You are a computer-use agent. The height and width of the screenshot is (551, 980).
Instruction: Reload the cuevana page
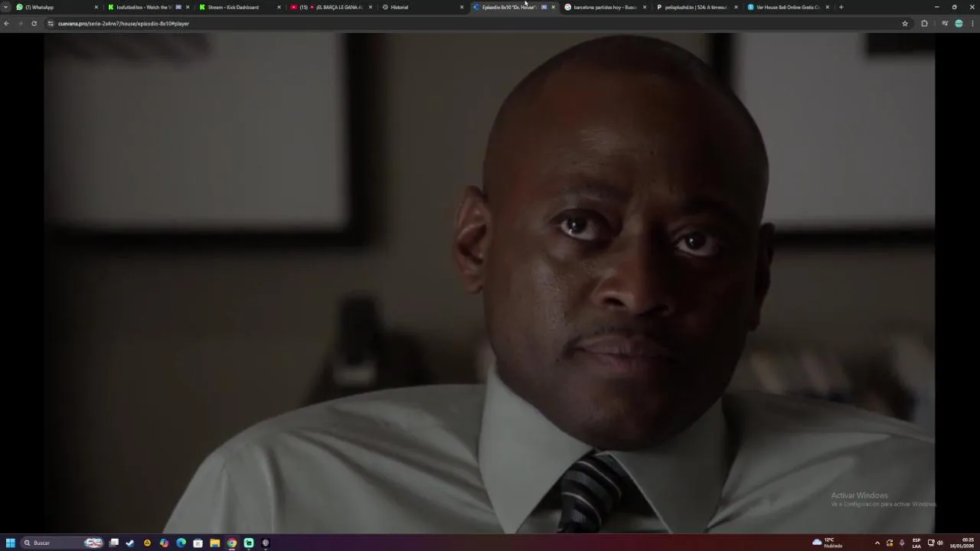(x=34, y=24)
